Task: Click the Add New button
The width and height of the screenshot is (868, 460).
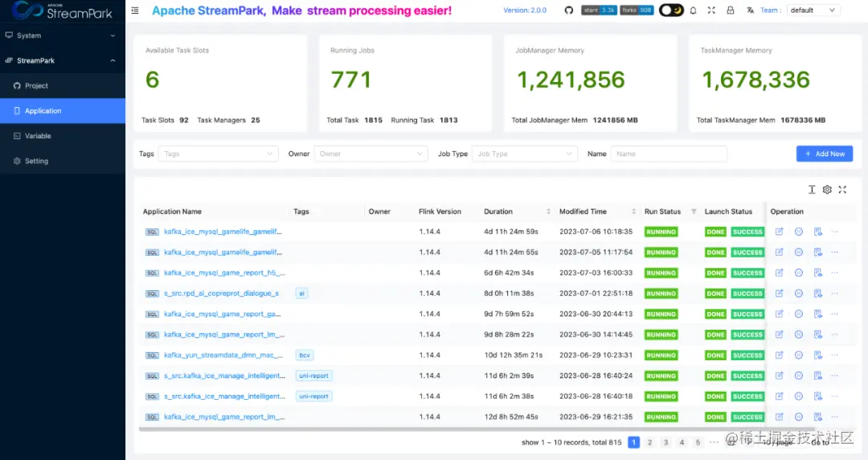Action: click(x=825, y=154)
